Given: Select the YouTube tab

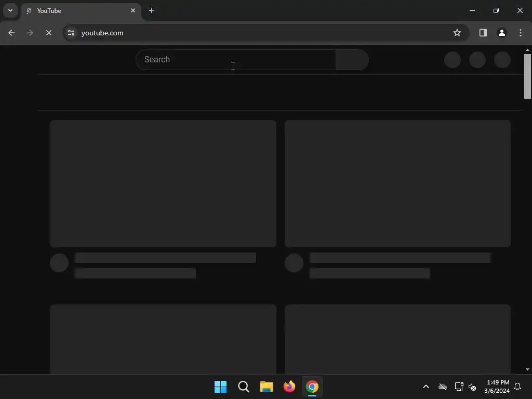Looking at the screenshot, I should 82,11.
